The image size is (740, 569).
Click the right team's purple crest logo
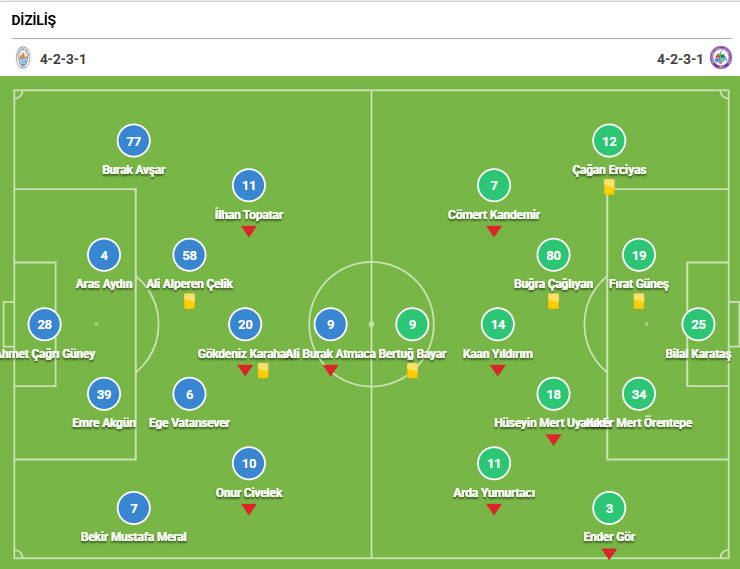[x=720, y=58]
